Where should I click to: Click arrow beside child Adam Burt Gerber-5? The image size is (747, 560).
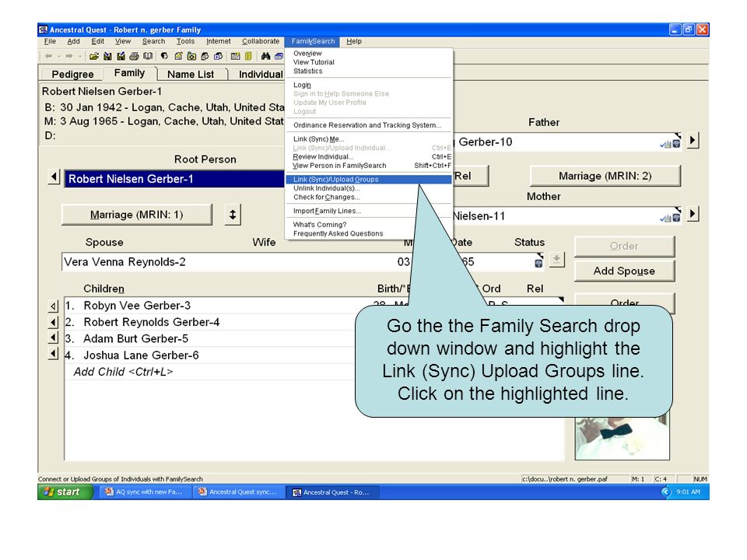click(54, 338)
